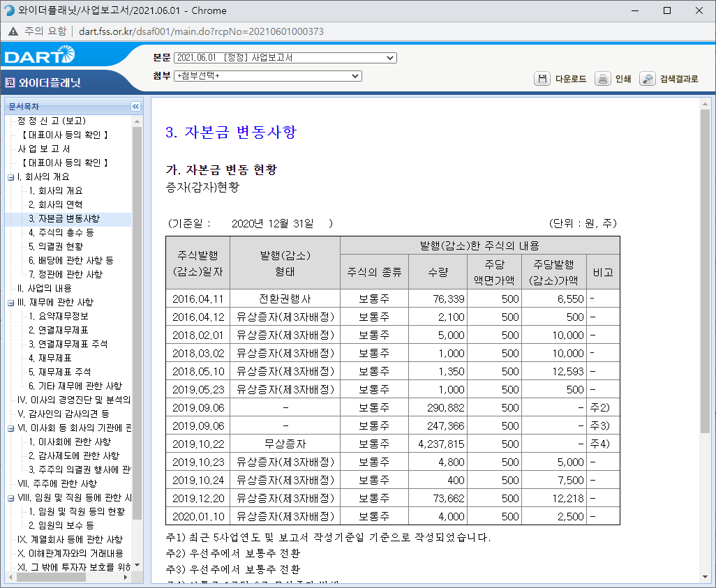Open 4. 주식의 총수 등 section
Screen dimensions: 716x588
(x=61, y=232)
